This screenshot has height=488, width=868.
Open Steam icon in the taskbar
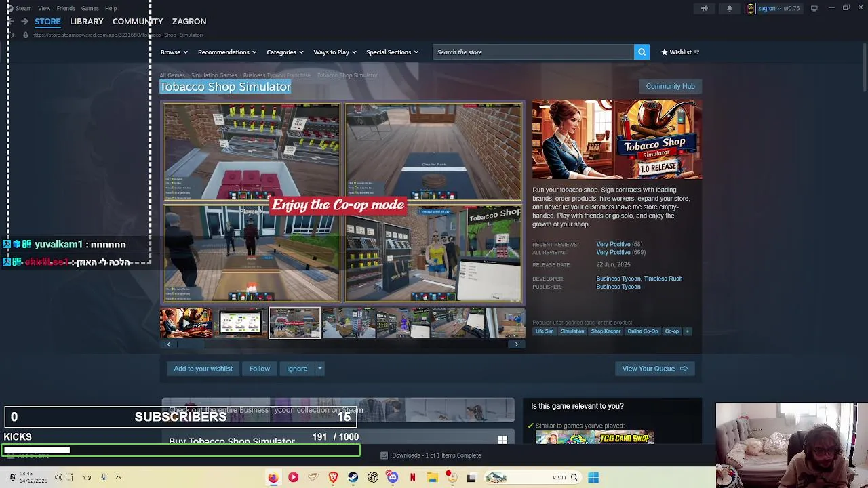click(353, 477)
